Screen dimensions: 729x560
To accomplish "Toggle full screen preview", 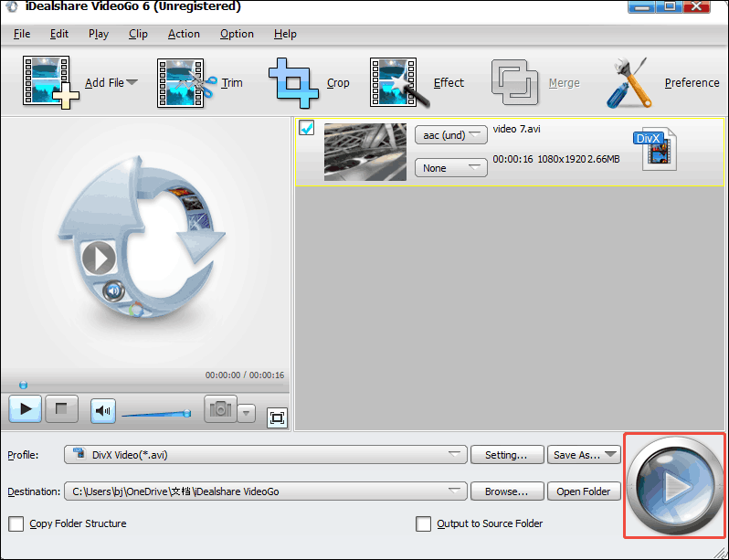I will [278, 417].
